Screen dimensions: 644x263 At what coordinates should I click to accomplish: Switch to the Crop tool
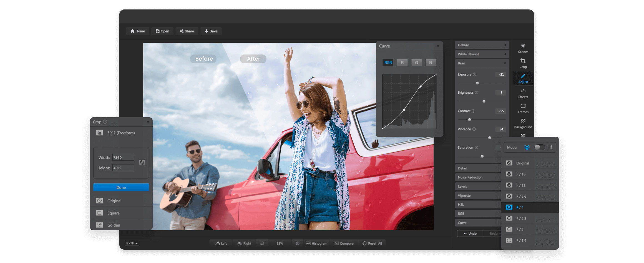point(523,63)
